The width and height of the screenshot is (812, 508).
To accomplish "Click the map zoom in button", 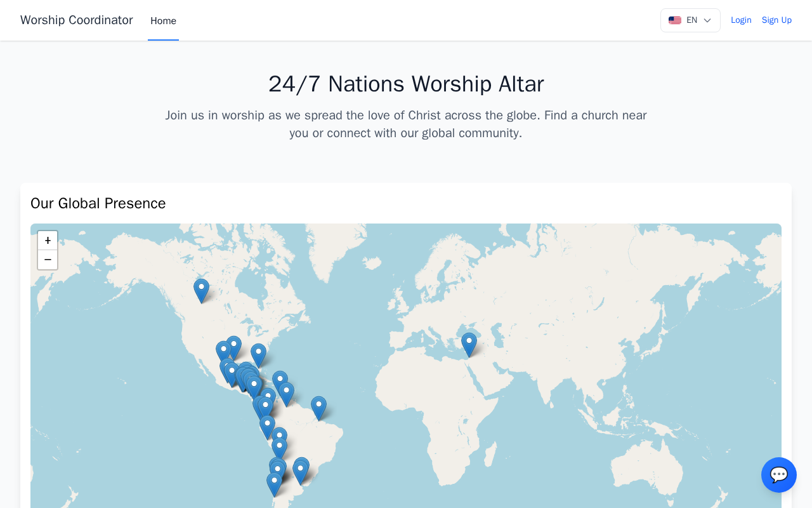I will (x=48, y=241).
